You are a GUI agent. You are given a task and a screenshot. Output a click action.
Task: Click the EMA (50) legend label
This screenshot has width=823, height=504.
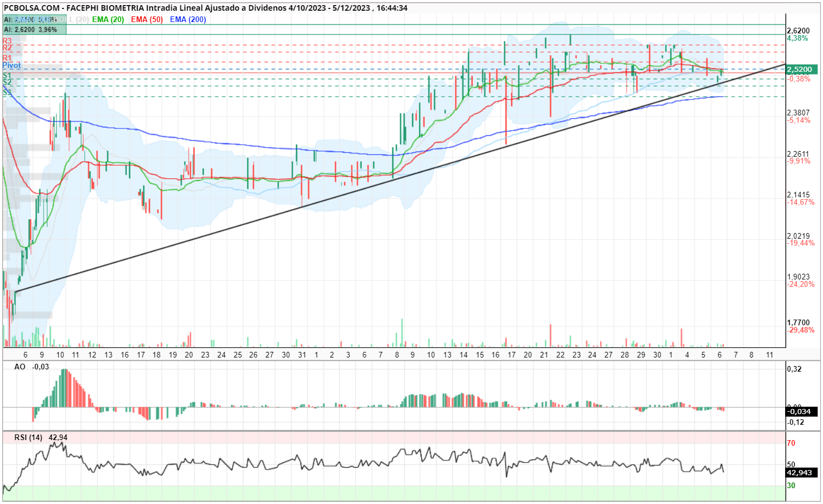coord(147,19)
